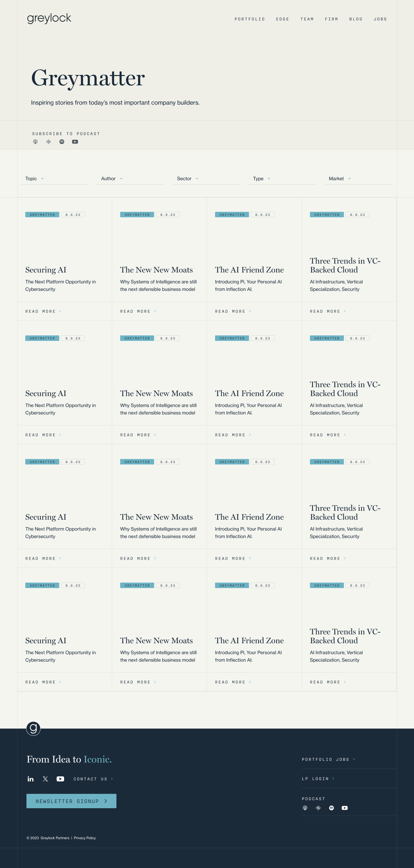Open the Portfolio menu item in header
Viewport: 414px width, 868px height.
pos(250,19)
